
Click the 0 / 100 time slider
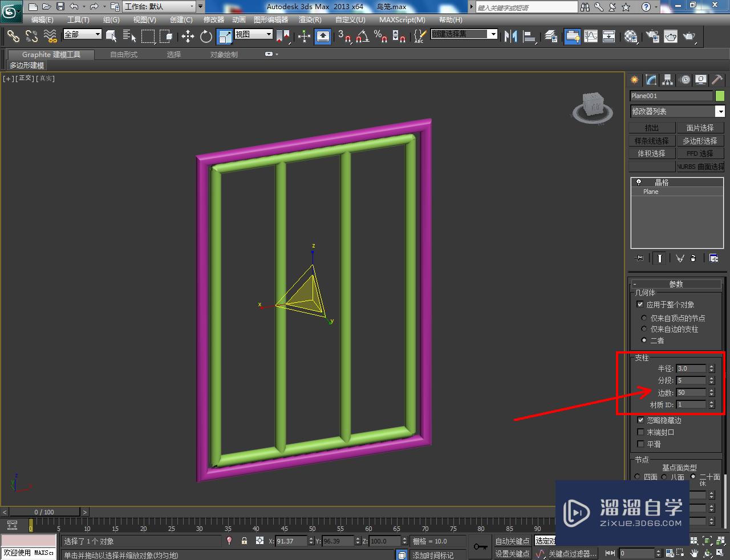pyautogui.click(x=44, y=512)
